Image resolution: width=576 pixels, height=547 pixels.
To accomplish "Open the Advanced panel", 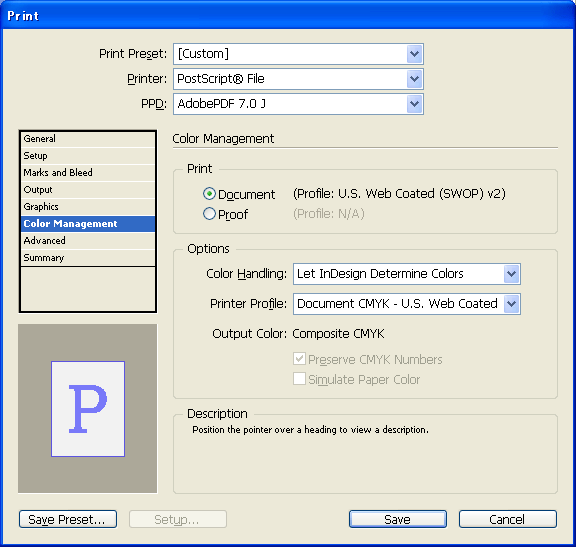I will 88,240.
